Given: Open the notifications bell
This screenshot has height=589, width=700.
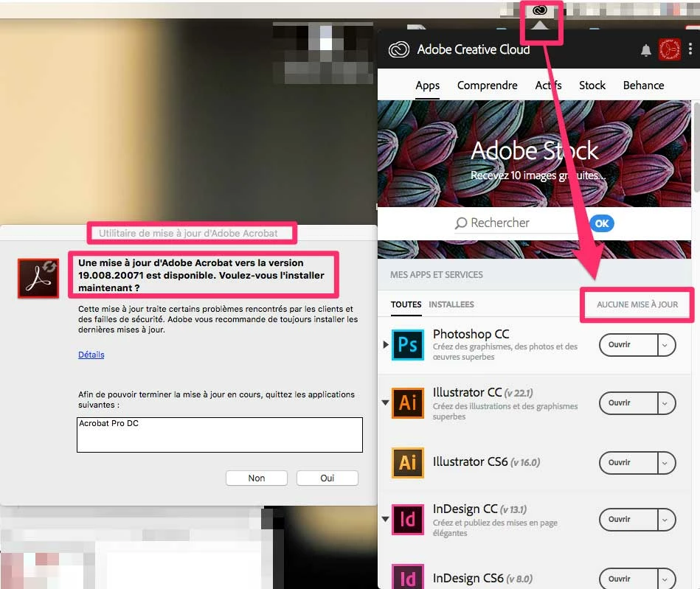Looking at the screenshot, I should [x=646, y=50].
